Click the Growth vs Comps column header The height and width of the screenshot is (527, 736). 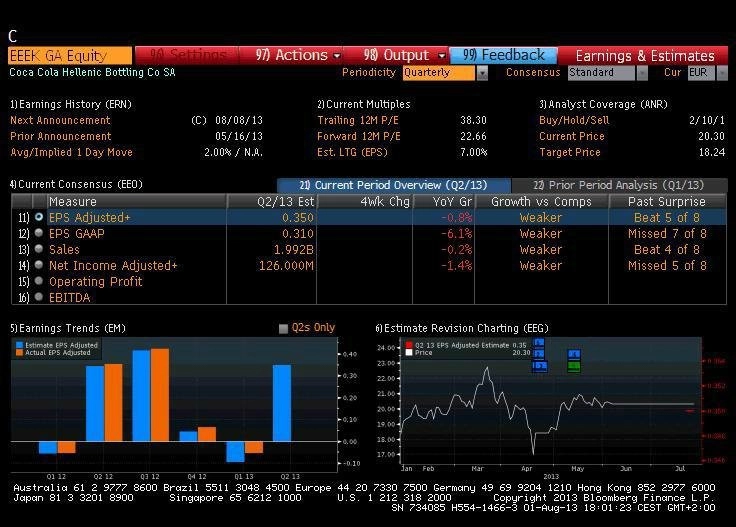pos(542,201)
